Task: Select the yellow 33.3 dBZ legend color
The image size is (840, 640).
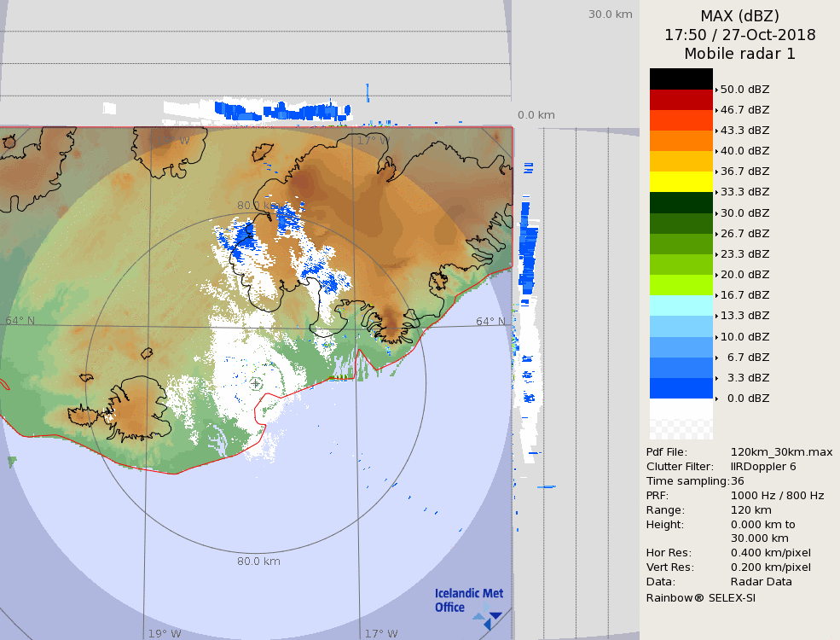Action: point(681,182)
